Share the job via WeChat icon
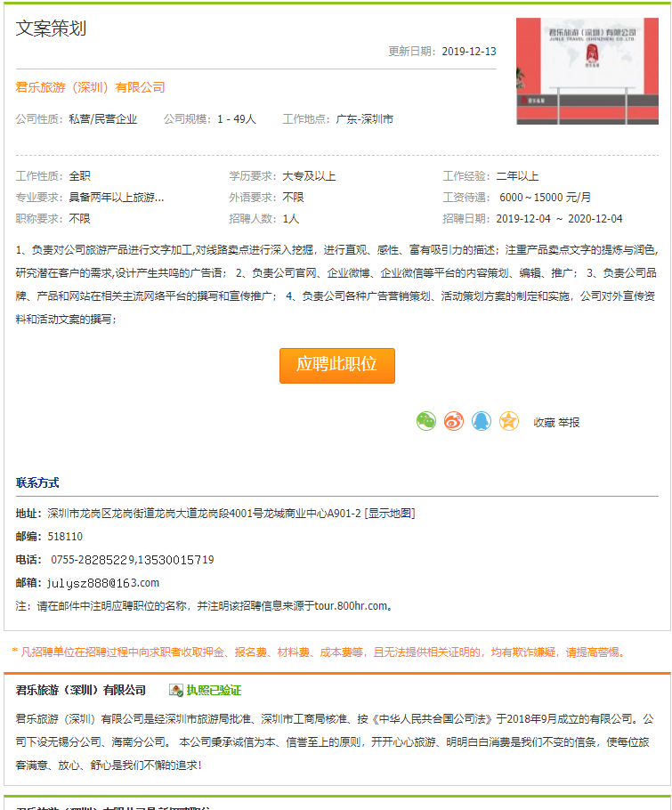 426,421
